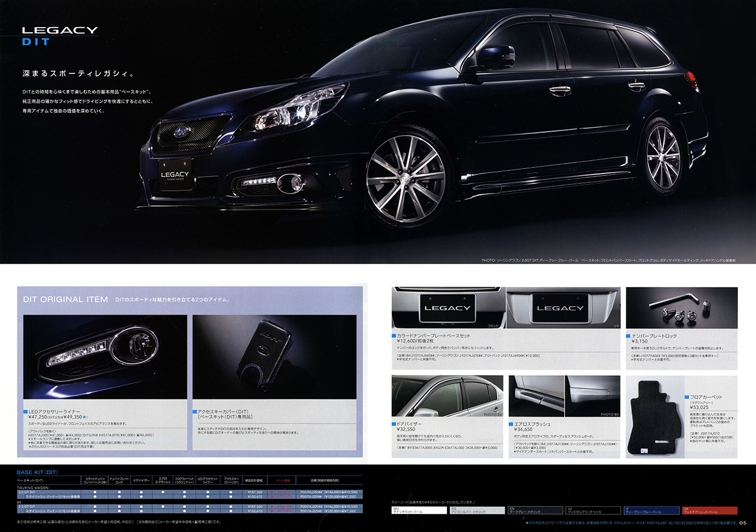This screenshot has width=756, height=532.
Task: Click the ¥53,025 floor carpet price
Action: pyautogui.click(x=699, y=407)
